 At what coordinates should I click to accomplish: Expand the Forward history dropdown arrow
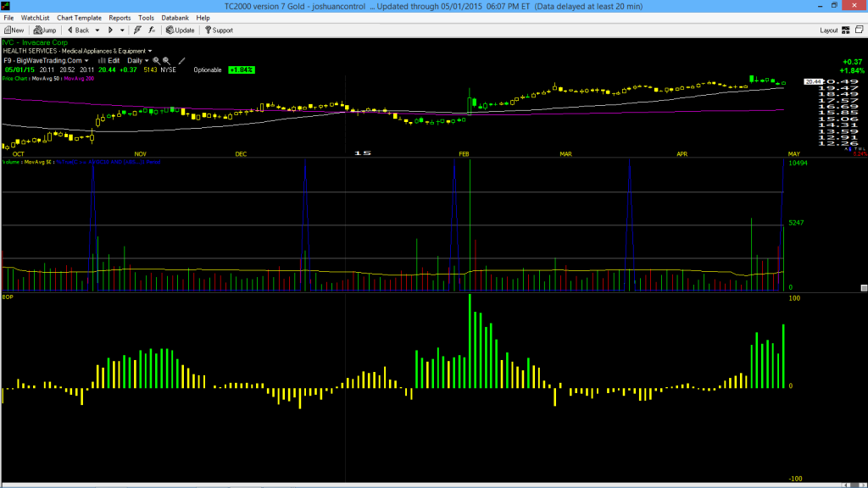tap(122, 30)
